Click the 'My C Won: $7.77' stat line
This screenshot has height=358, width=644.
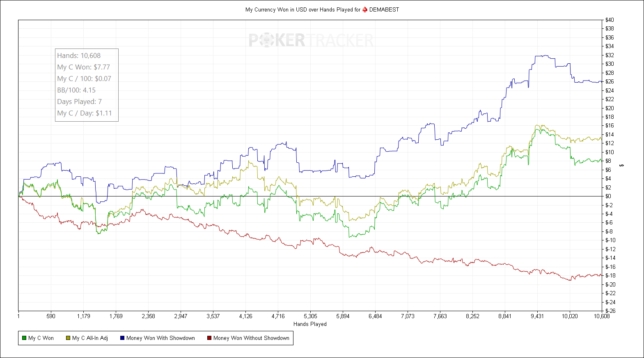point(84,67)
